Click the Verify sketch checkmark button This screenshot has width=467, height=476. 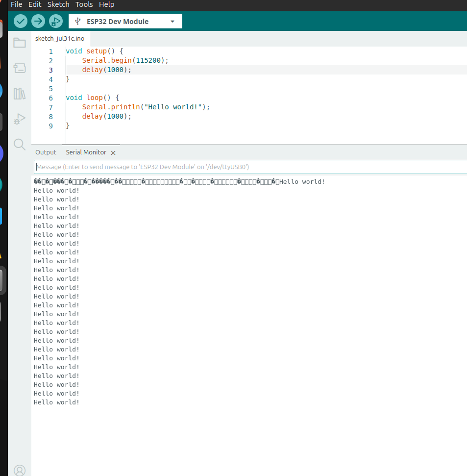20,21
